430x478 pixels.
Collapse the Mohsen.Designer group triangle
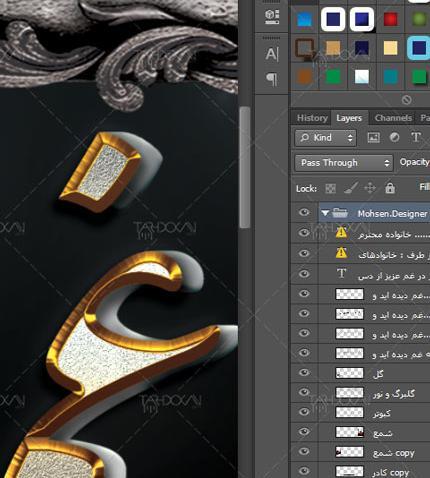[325, 213]
